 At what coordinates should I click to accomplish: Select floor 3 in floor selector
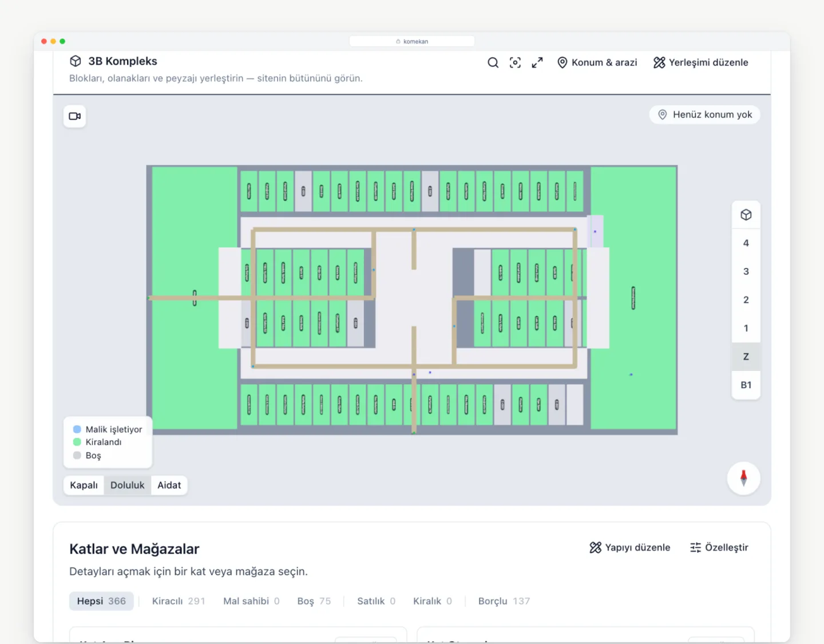[746, 271]
